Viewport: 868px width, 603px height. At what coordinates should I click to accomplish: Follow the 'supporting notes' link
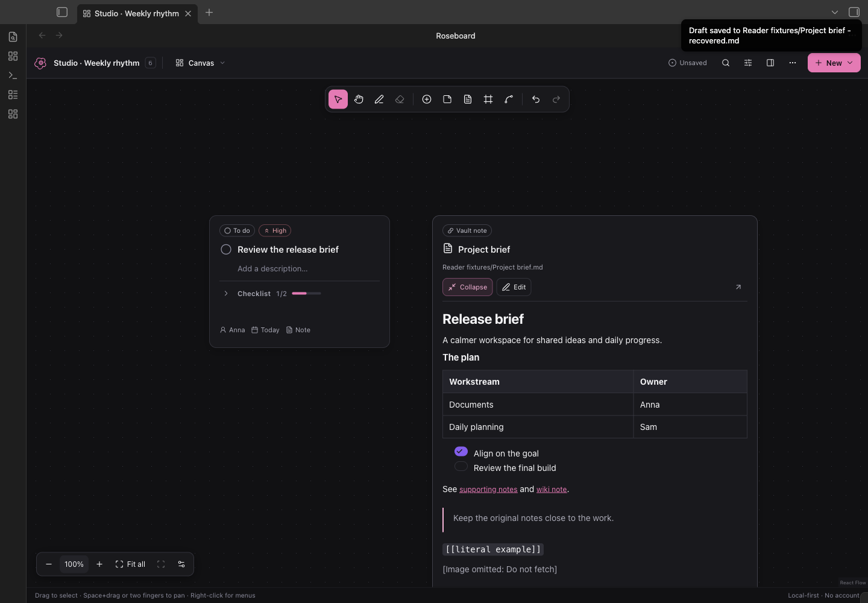pyautogui.click(x=488, y=490)
